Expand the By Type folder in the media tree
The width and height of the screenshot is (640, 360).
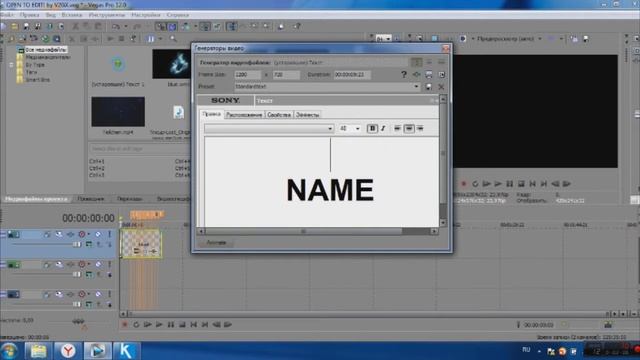coord(11,64)
